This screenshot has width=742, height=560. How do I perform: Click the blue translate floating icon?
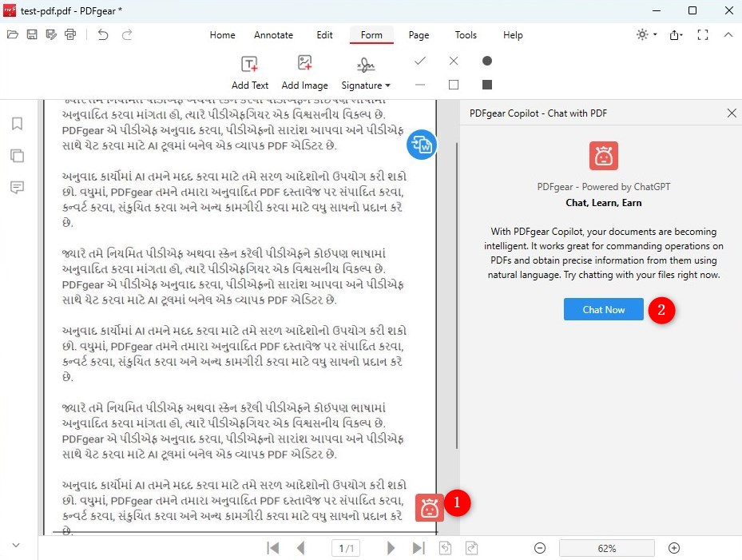[x=422, y=145]
